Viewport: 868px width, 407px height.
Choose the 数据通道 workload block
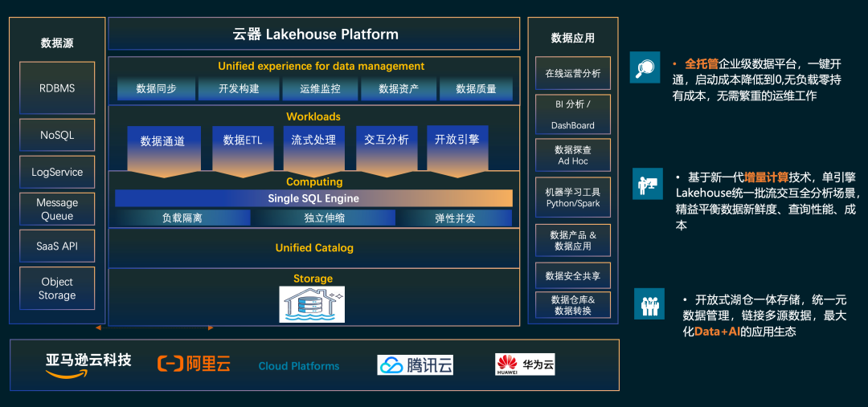click(x=164, y=151)
